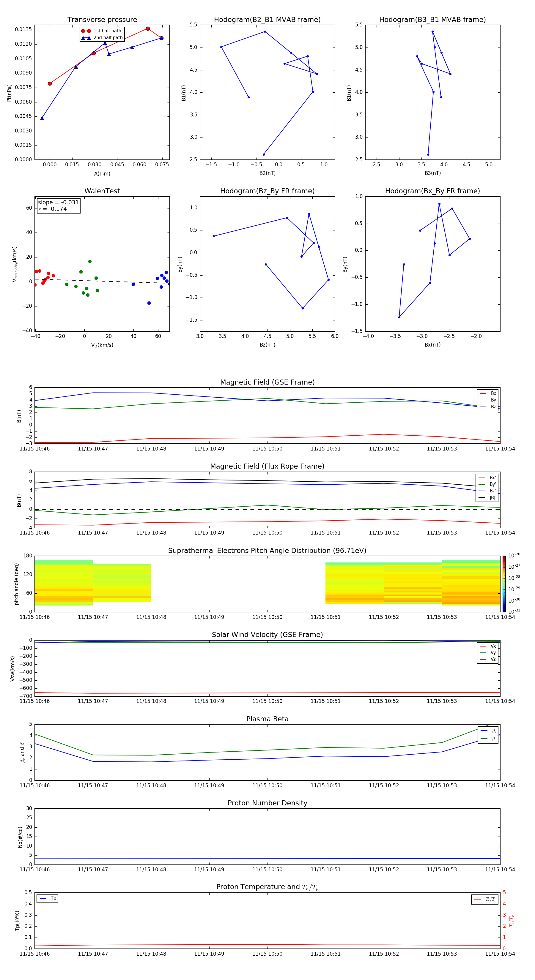The width and height of the screenshot is (535, 980).
Task: Click the "B3(nT)" x-axis label
Action: [x=432, y=173]
